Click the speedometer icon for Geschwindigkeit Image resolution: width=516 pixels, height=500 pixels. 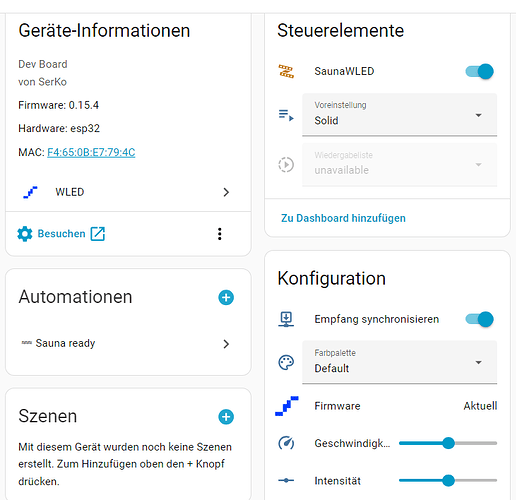tap(286, 443)
